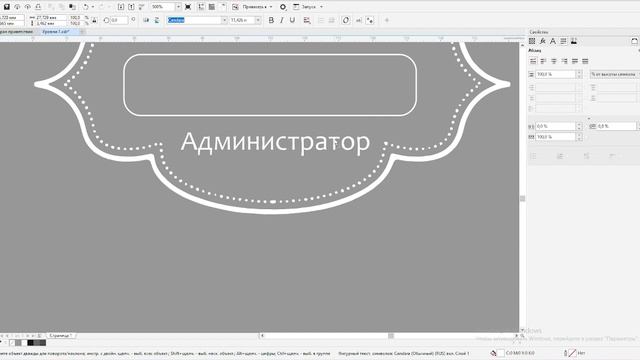Click the line spacing stepper arrows
Screen dimensions: 640x360
click(x=579, y=74)
